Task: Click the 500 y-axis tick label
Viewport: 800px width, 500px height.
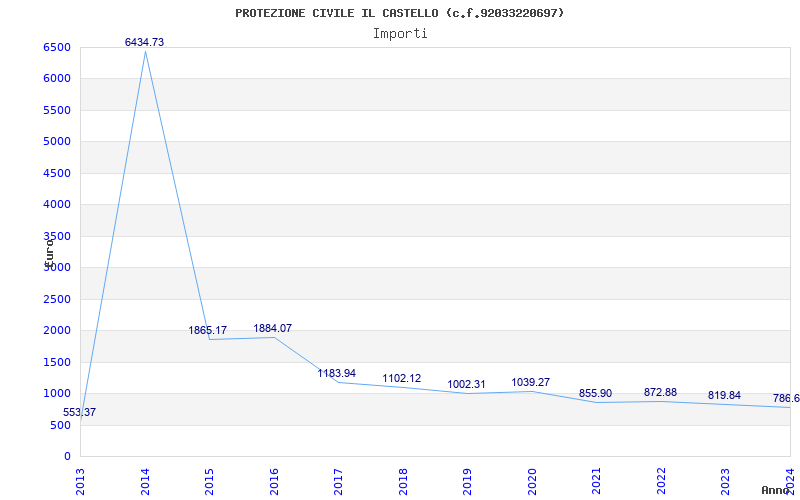Action: [60, 425]
